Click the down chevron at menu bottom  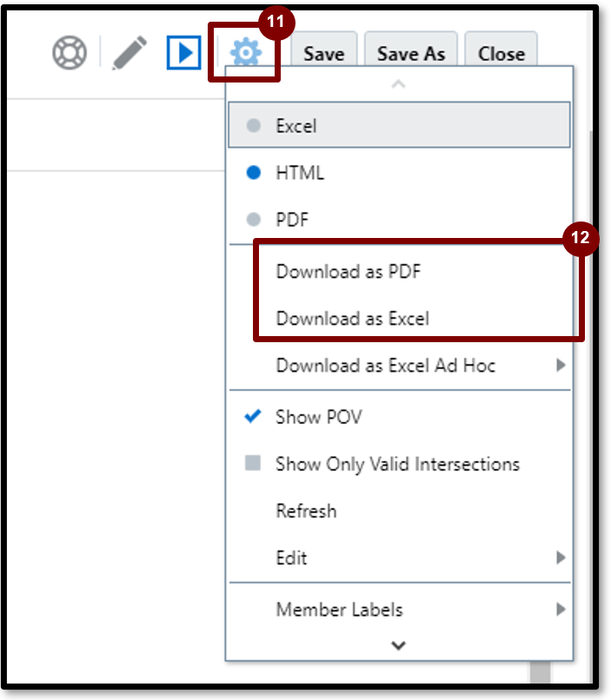click(398, 645)
